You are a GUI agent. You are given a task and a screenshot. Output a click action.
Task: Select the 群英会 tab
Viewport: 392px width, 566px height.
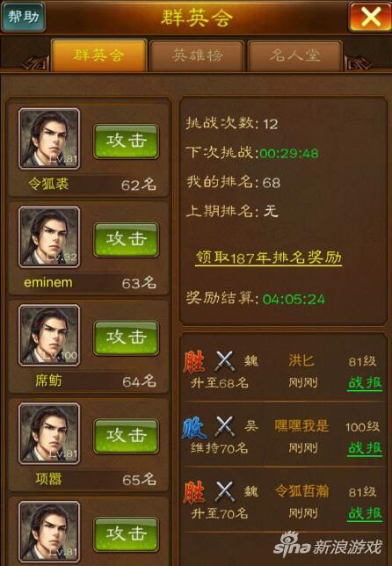[x=99, y=55]
